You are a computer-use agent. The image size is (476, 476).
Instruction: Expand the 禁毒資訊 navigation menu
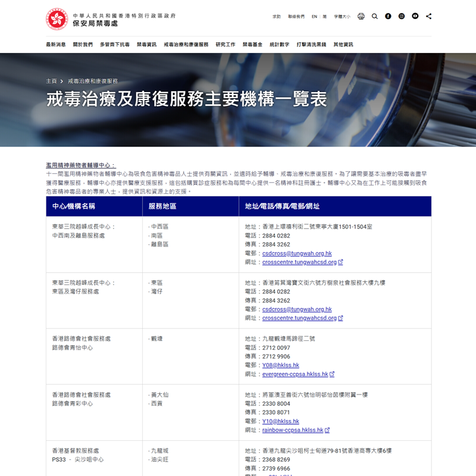(x=146, y=45)
